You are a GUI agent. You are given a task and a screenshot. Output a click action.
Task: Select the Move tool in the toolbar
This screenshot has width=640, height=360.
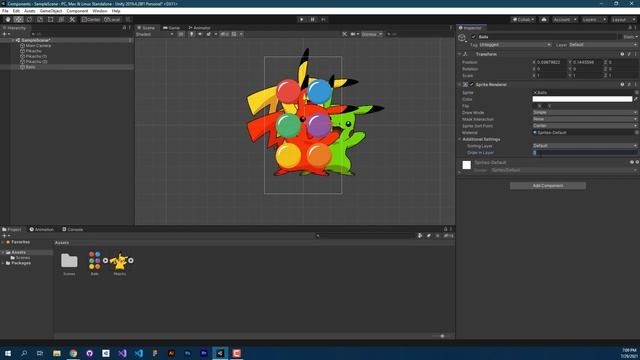[18, 19]
